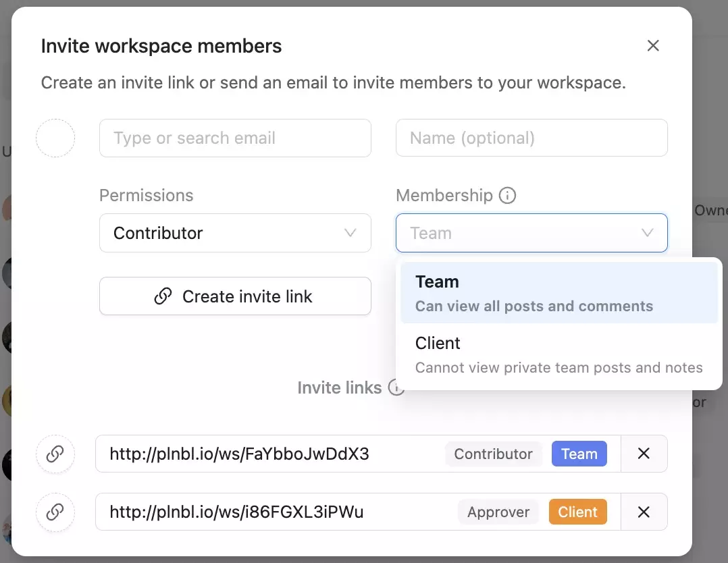Click the orange Client badge
Screen dimensions: 728x563
coord(577,512)
